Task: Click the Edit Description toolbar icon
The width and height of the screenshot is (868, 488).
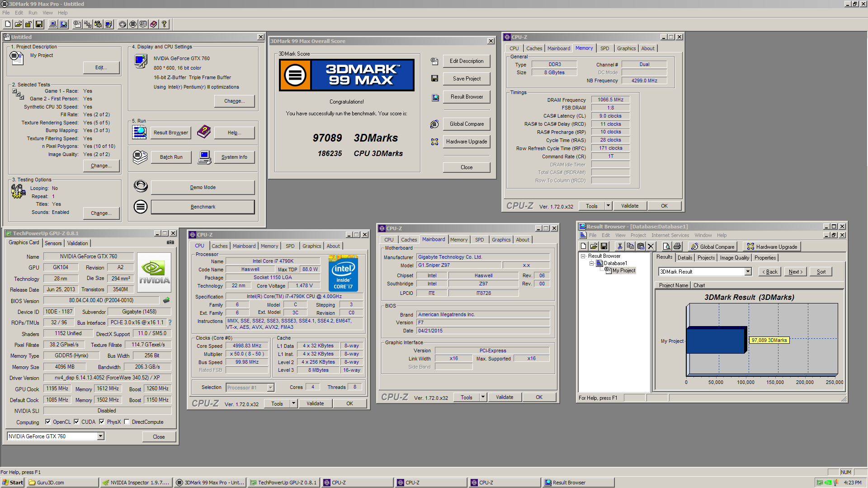Action: pos(77,24)
